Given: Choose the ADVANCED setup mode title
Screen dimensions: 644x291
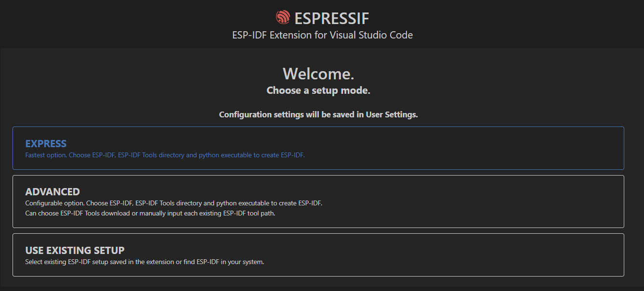Looking at the screenshot, I should (x=53, y=192).
